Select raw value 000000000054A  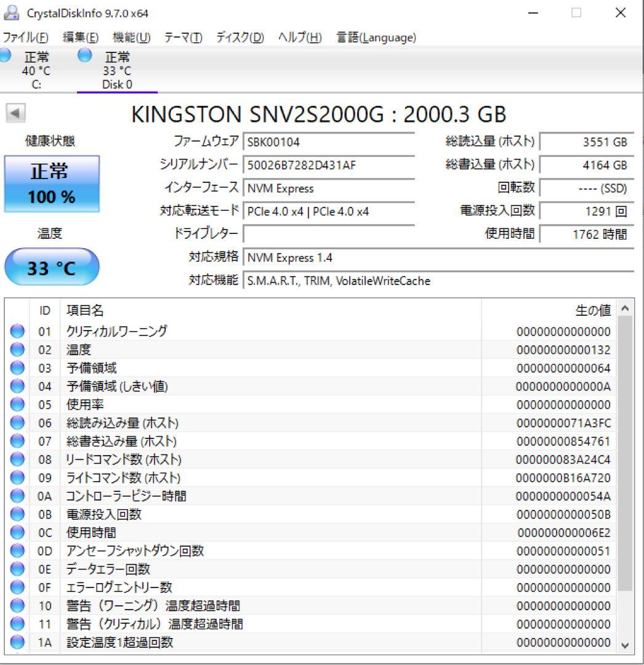point(563,496)
